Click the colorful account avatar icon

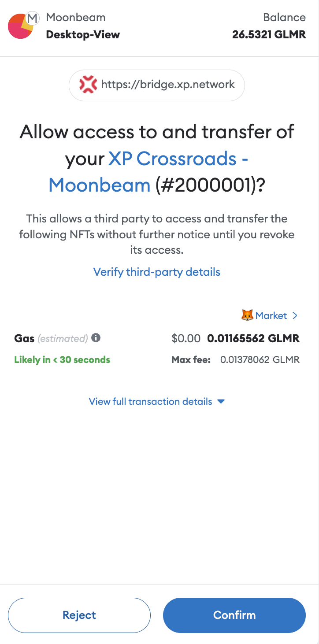click(20, 26)
